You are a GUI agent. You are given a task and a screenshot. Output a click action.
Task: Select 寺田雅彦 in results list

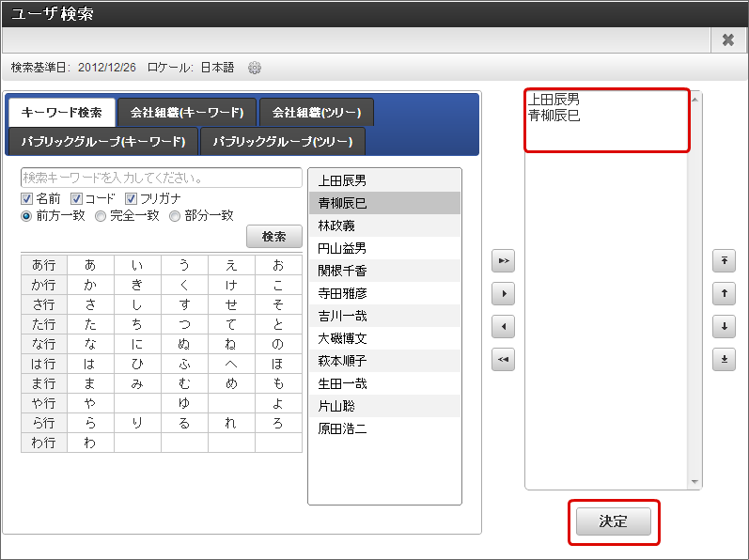click(384, 293)
